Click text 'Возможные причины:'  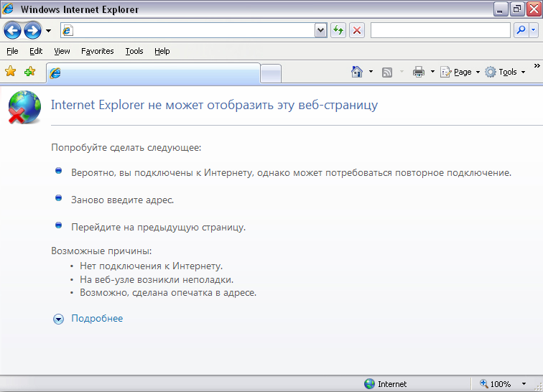point(101,251)
